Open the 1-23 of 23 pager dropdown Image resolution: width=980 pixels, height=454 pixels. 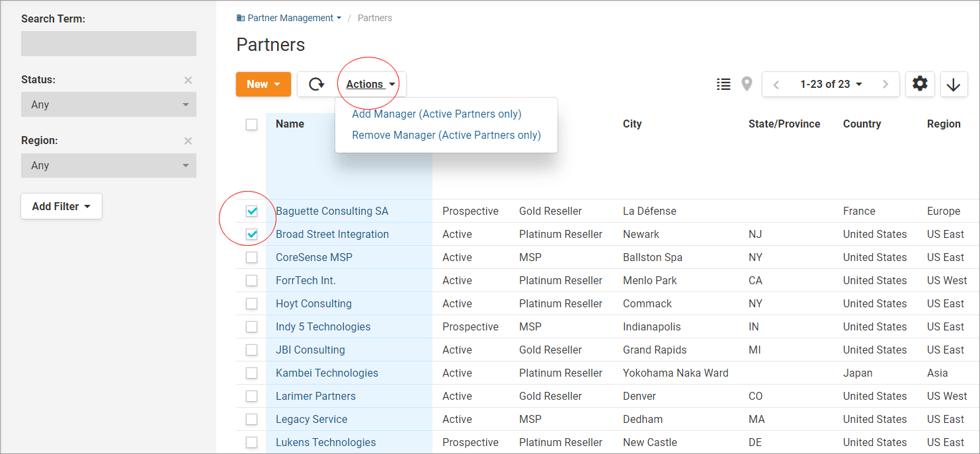(x=831, y=84)
